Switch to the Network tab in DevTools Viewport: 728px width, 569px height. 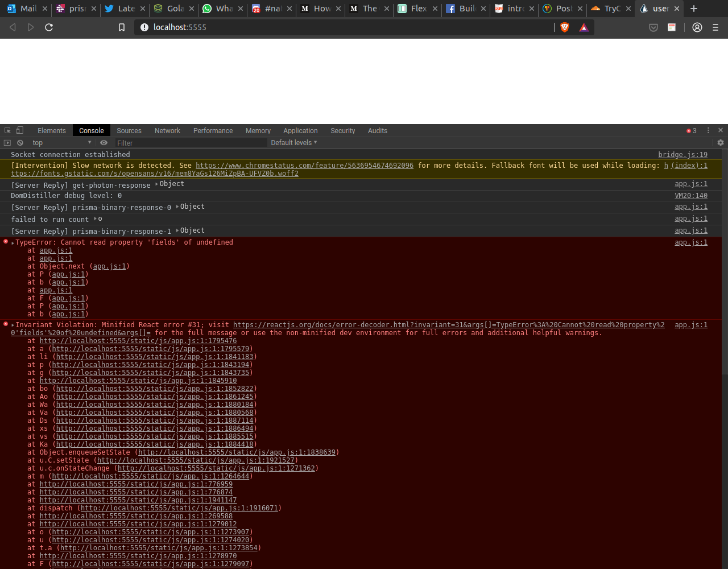click(167, 130)
